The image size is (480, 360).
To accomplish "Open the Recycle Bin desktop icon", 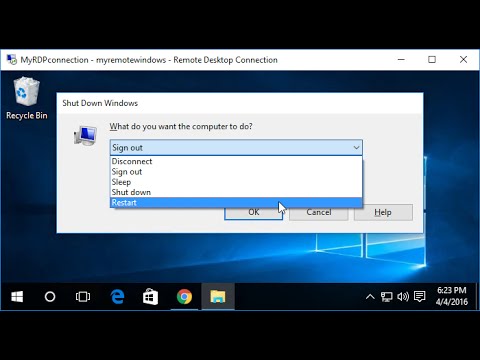I will [27, 98].
